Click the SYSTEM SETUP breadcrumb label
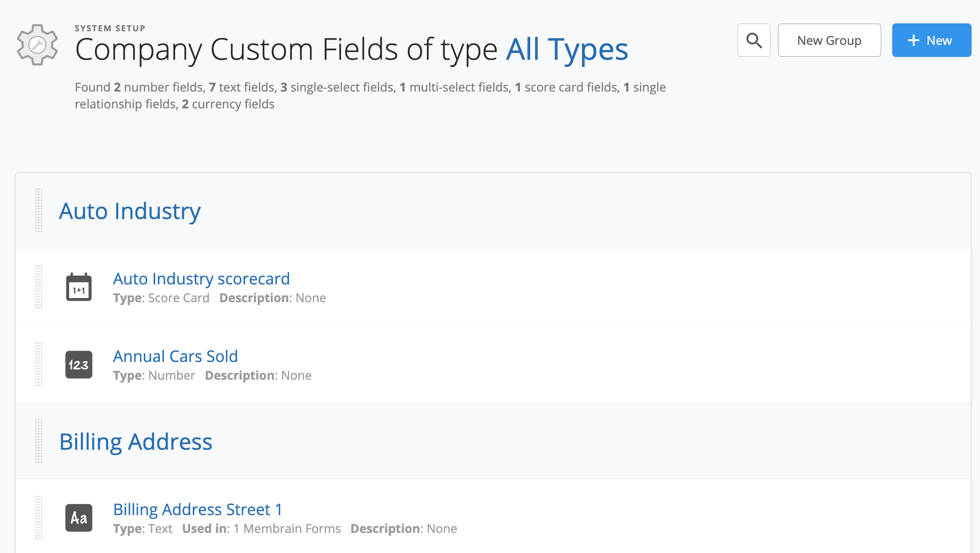980x553 pixels. (x=110, y=28)
